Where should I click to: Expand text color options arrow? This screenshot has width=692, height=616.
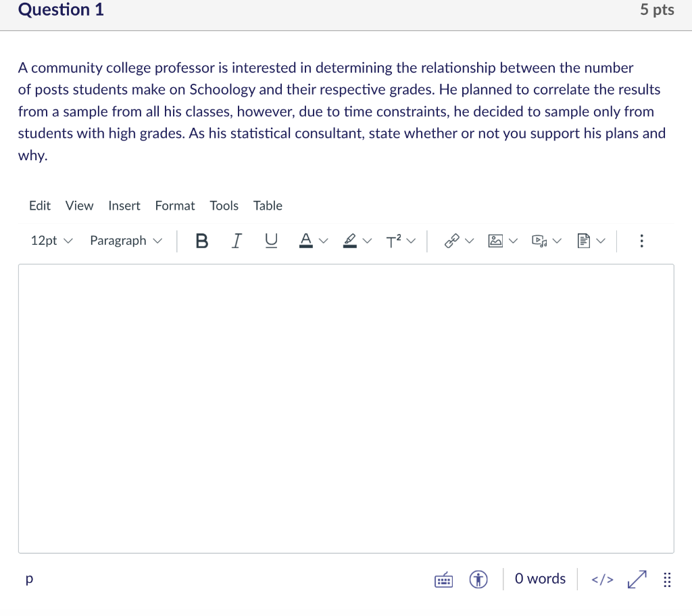[324, 241]
